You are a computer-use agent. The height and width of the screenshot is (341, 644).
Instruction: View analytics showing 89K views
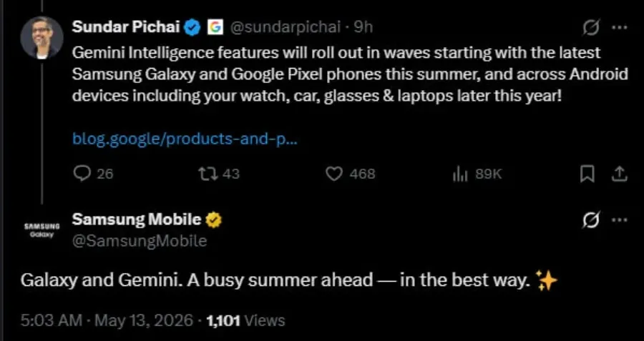[477, 174]
